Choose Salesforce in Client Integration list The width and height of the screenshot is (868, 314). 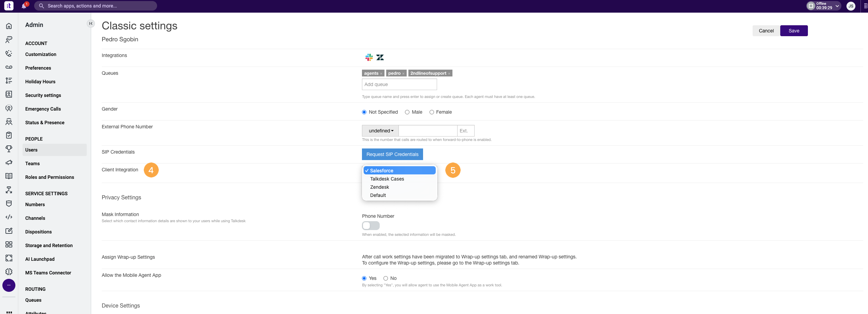[400, 171]
